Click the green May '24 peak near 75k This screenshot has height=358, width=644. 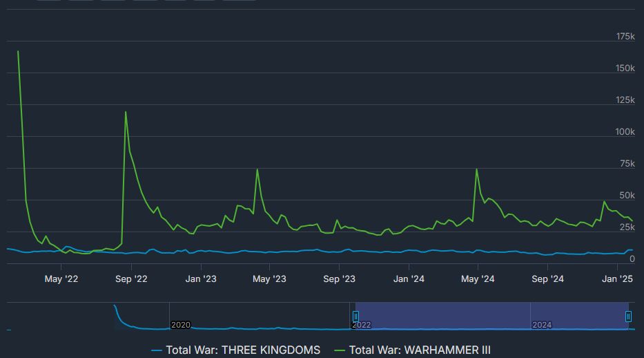pyautogui.click(x=477, y=169)
